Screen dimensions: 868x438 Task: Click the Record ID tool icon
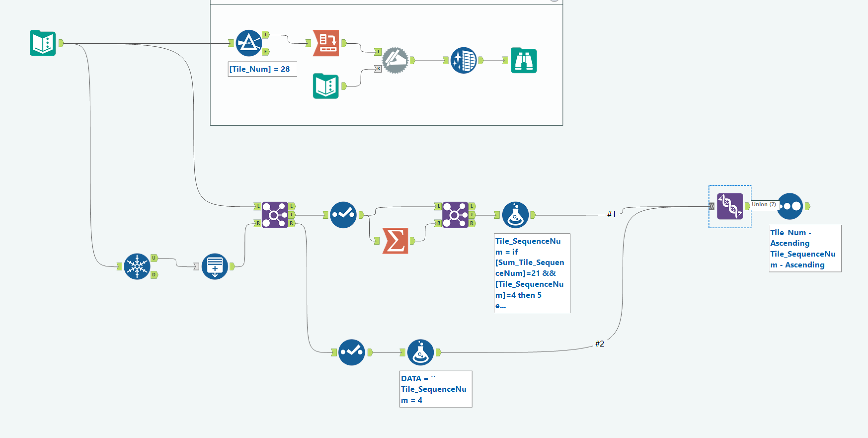(x=215, y=266)
